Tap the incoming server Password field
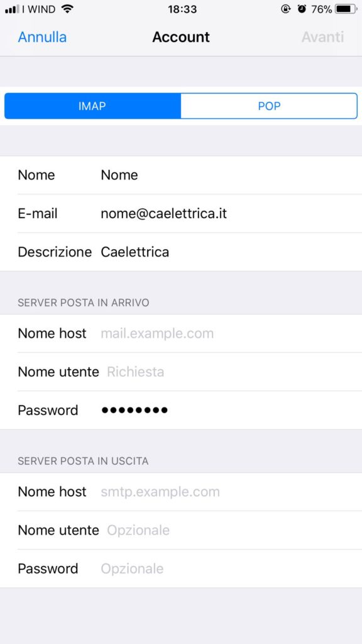Viewport: 362px width, 644px height. pyautogui.click(x=181, y=410)
